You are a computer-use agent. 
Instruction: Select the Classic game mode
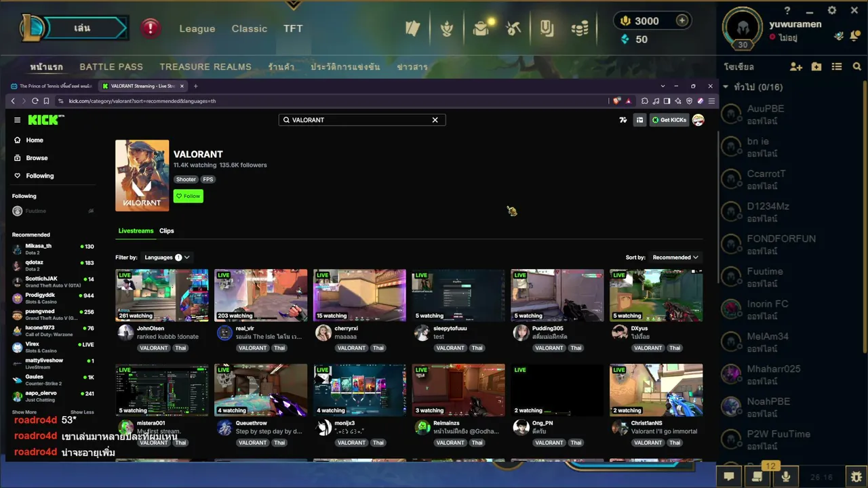click(250, 28)
